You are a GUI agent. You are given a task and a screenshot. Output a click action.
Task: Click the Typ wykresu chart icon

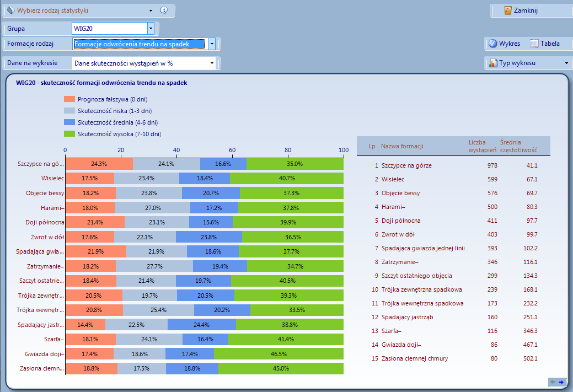(x=494, y=63)
